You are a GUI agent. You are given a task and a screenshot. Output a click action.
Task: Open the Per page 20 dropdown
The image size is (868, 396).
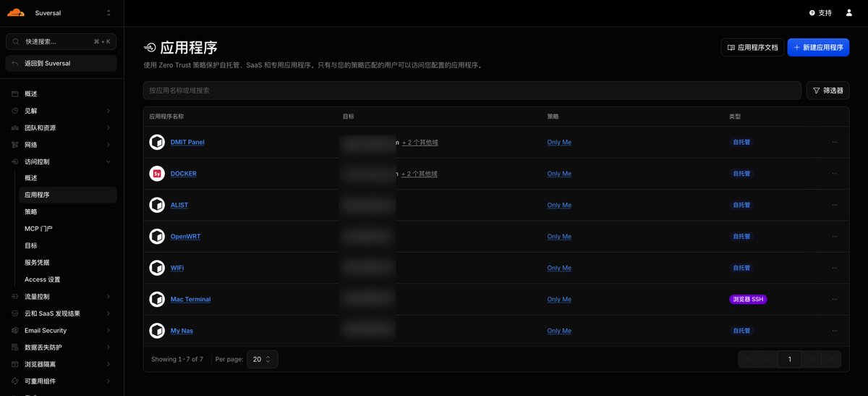coord(262,359)
